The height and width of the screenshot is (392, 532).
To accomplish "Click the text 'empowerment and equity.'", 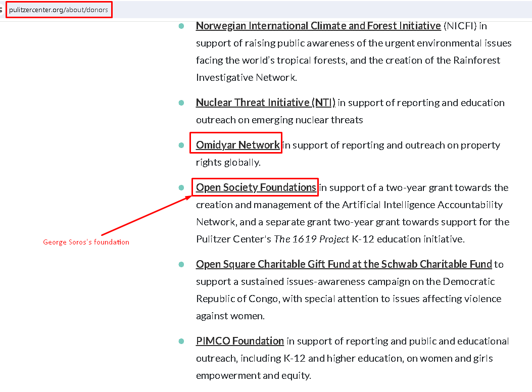I will click(254, 376).
